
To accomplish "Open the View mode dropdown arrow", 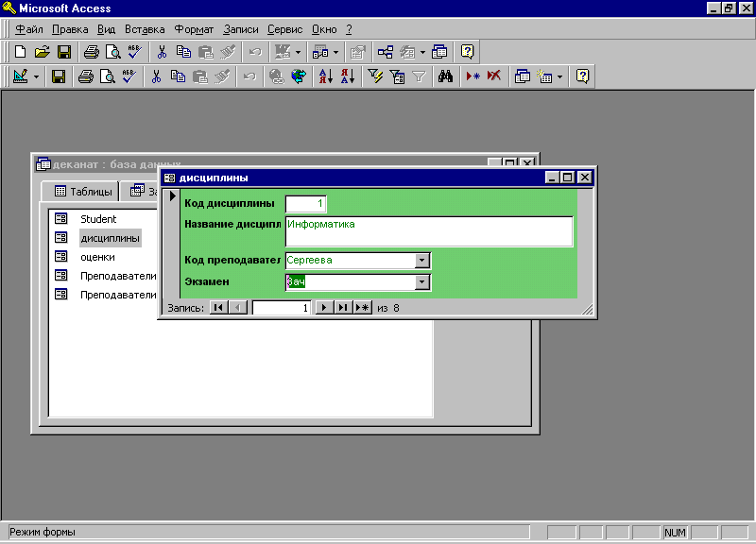I will (36, 76).
